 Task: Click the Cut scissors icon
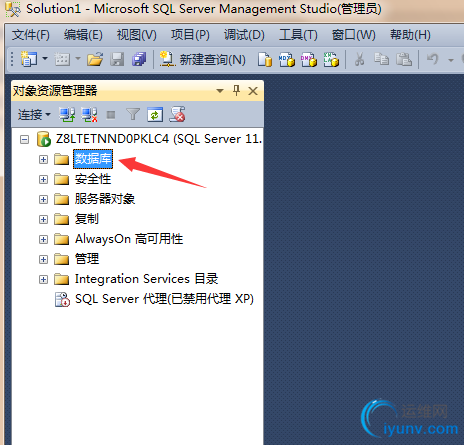coord(359,59)
